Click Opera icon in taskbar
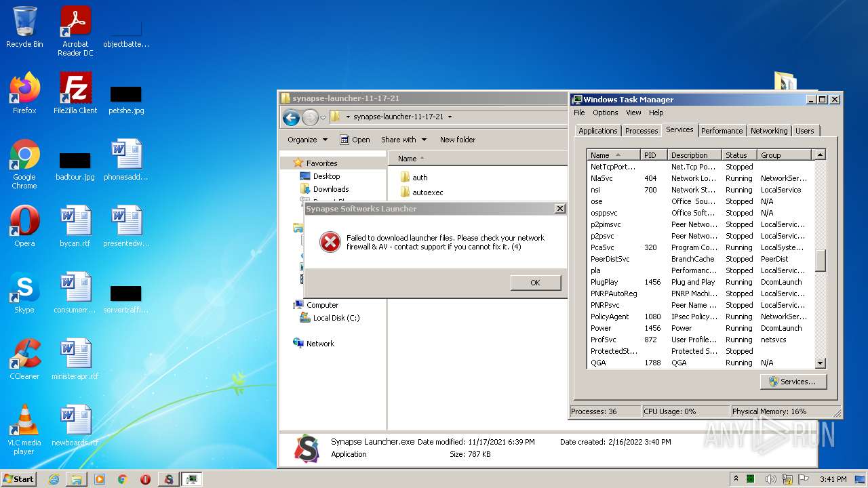Viewport: 868px width, 488px height. pos(145,479)
